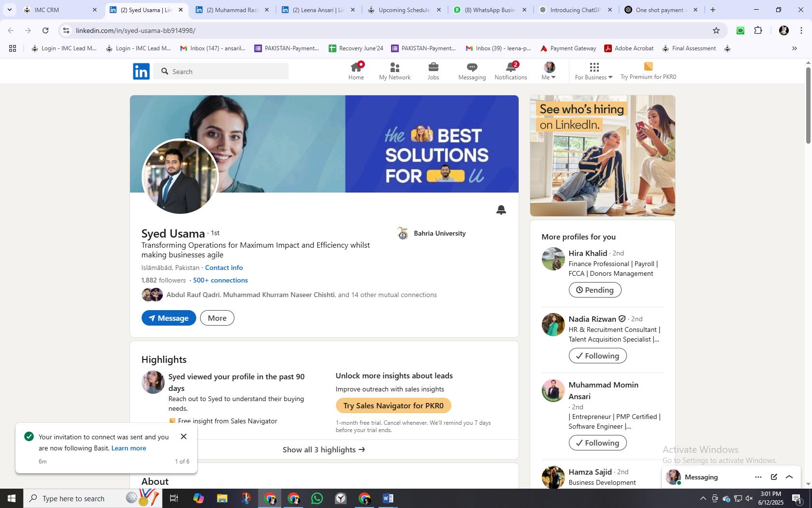Show more bookmarks chevron
This screenshot has height=508, width=812.
794,48
